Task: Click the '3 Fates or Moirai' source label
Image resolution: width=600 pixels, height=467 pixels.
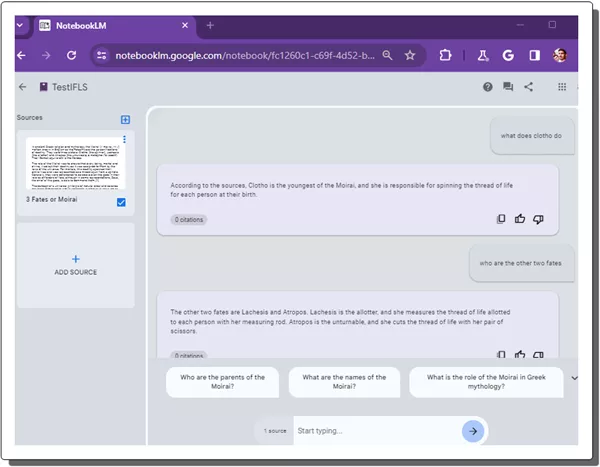Action: click(52, 199)
